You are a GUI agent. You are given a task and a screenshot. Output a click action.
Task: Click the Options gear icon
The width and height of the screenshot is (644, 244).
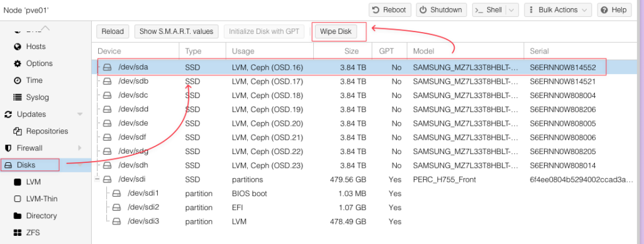coord(17,64)
